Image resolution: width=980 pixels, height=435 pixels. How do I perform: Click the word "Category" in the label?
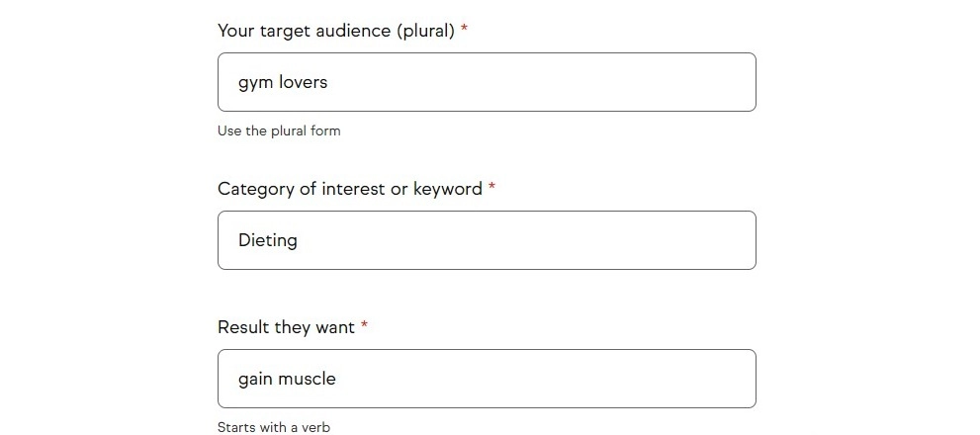[x=253, y=189]
